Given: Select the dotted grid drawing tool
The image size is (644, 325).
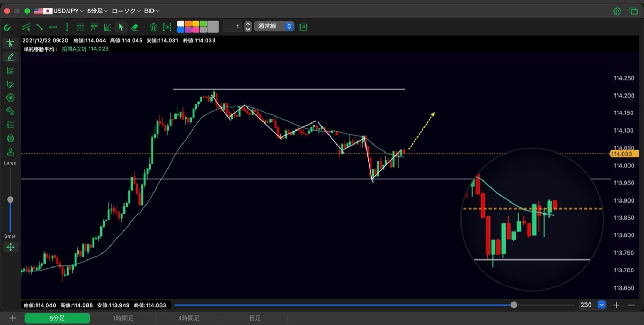Looking at the screenshot, I should (80, 27).
